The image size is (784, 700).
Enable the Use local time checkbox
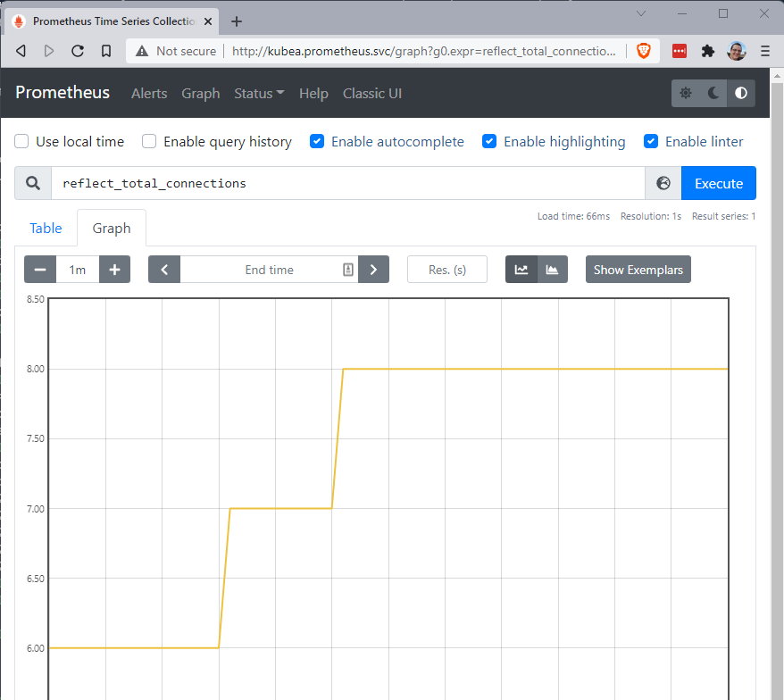pos(21,141)
